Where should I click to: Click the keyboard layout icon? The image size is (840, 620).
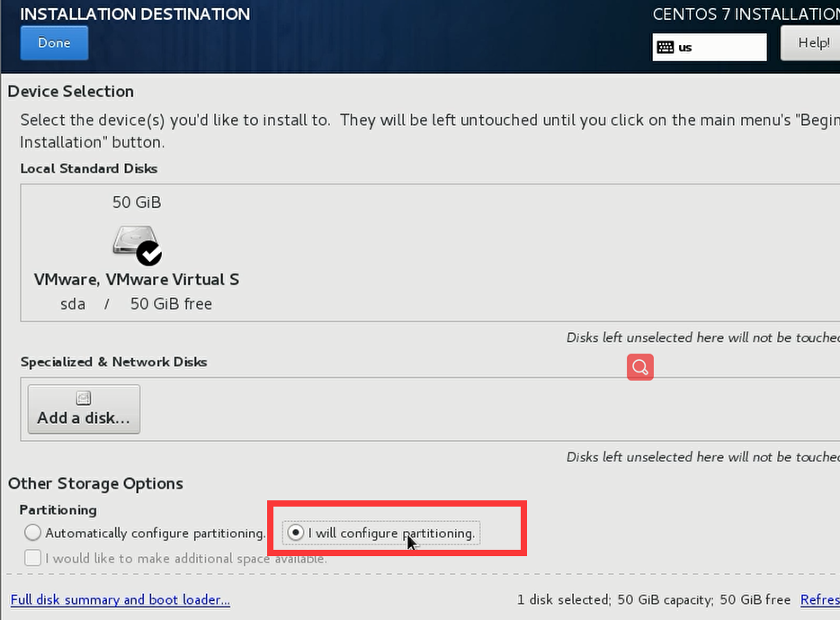point(666,47)
